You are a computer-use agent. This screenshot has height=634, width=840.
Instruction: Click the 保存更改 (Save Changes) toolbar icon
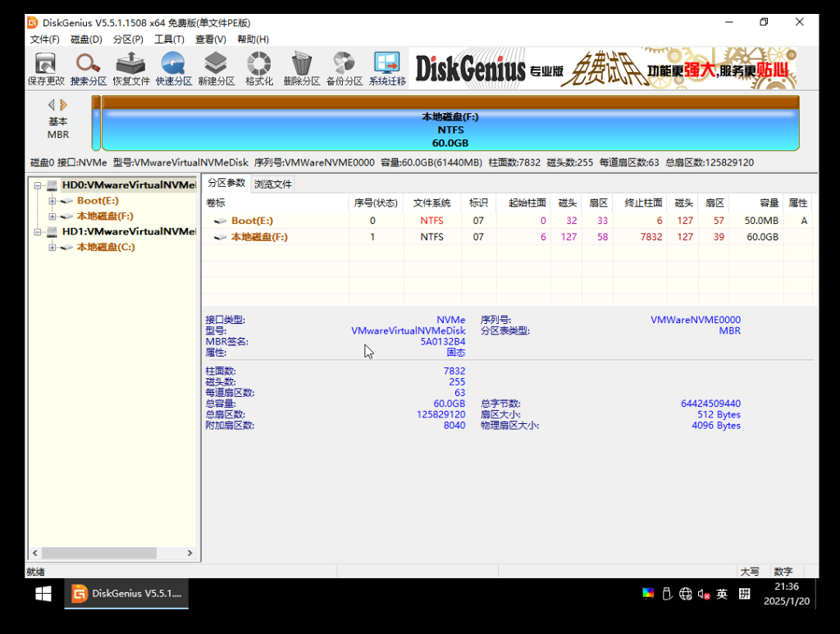pos(45,69)
